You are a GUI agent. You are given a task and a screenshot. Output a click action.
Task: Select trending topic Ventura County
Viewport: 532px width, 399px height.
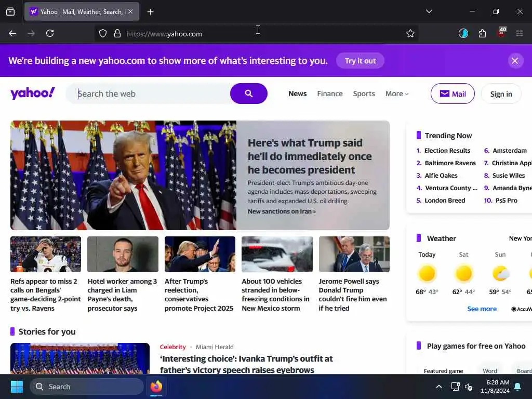coord(451,188)
